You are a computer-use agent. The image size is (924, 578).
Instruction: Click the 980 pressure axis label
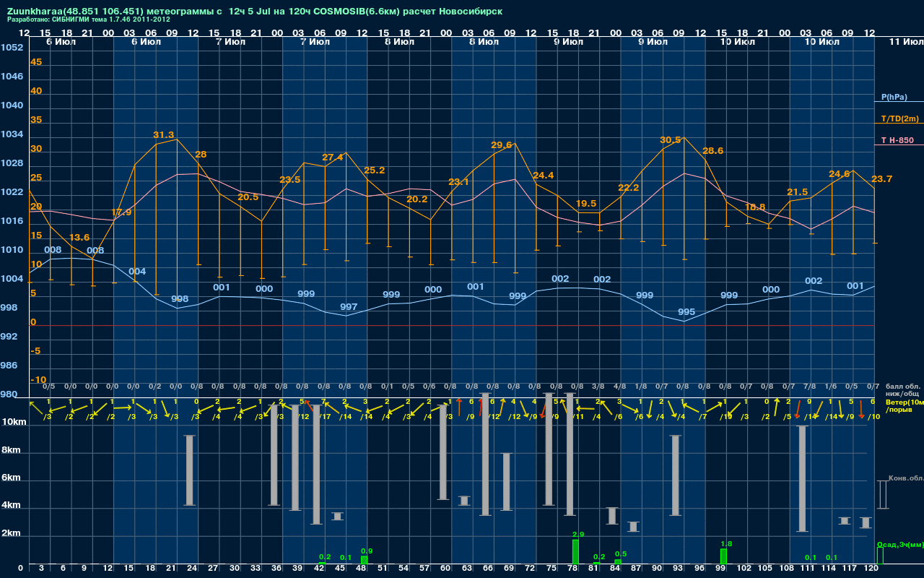click(9, 394)
